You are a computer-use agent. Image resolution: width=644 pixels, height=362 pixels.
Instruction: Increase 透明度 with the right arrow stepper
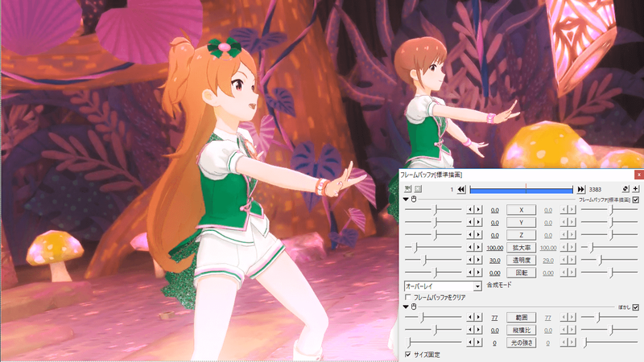pyautogui.click(x=478, y=260)
